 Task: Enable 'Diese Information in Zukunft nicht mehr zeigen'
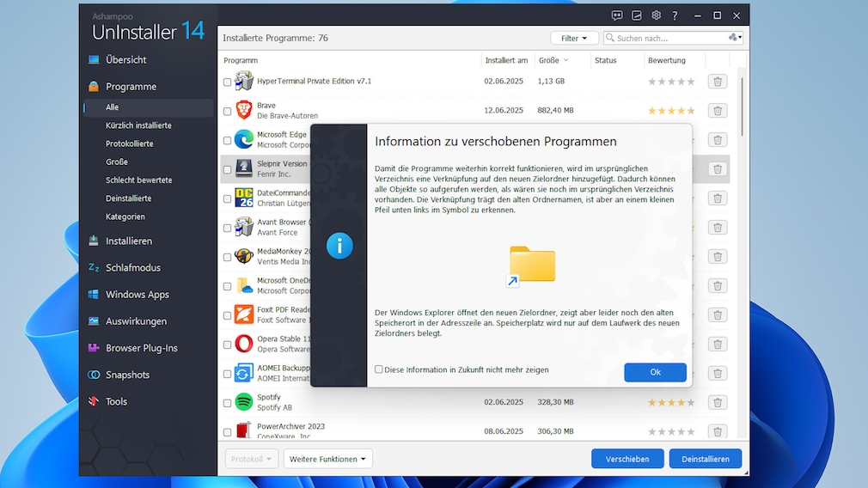coord(379,370)
